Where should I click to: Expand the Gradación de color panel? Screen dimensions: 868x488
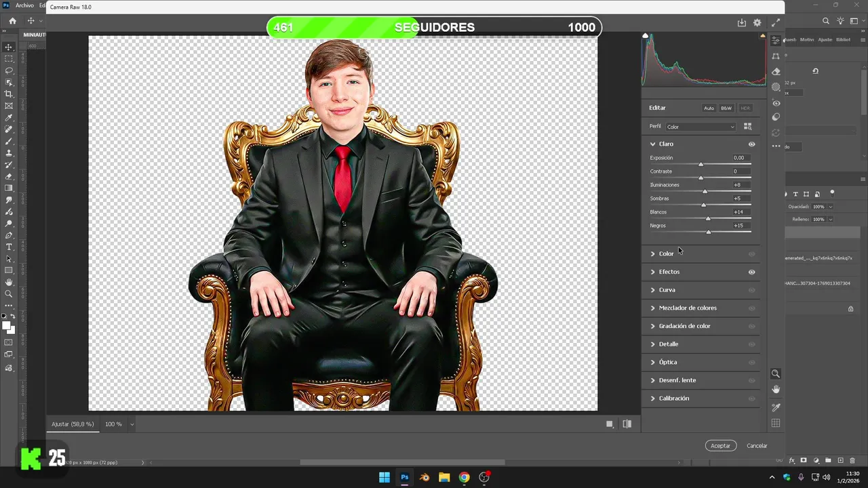click(x=653, y=326)
